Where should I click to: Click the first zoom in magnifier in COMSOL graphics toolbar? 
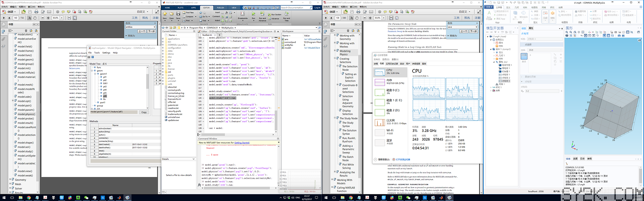click(x=567, y=32)
